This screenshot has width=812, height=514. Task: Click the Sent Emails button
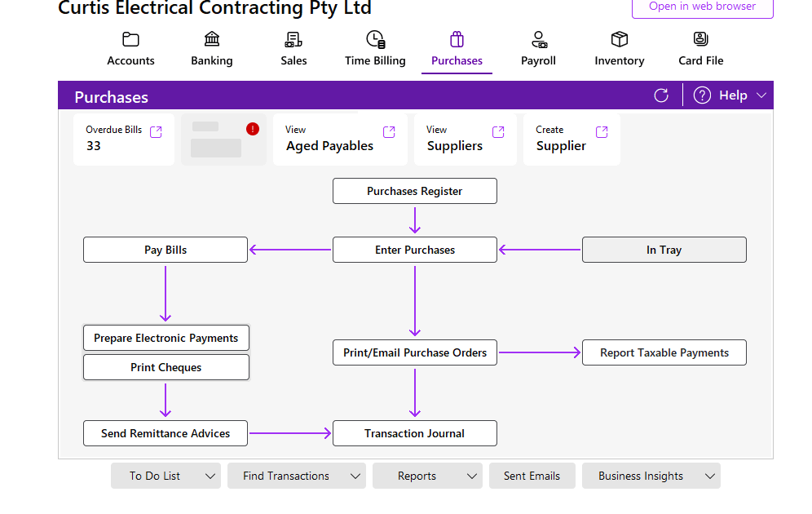click(x=532, y=476)
